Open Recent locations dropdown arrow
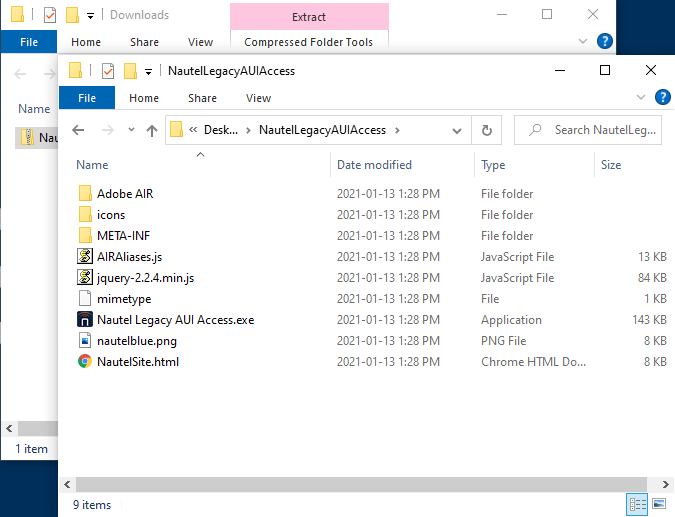Screen dimensions: 675x517 click(x=131, y=130)
